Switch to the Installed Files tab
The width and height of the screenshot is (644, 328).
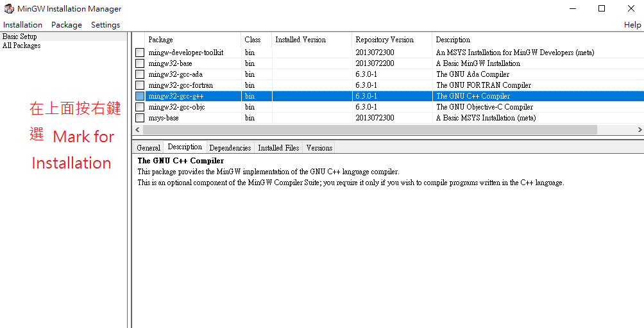click(x=278, y=148)
